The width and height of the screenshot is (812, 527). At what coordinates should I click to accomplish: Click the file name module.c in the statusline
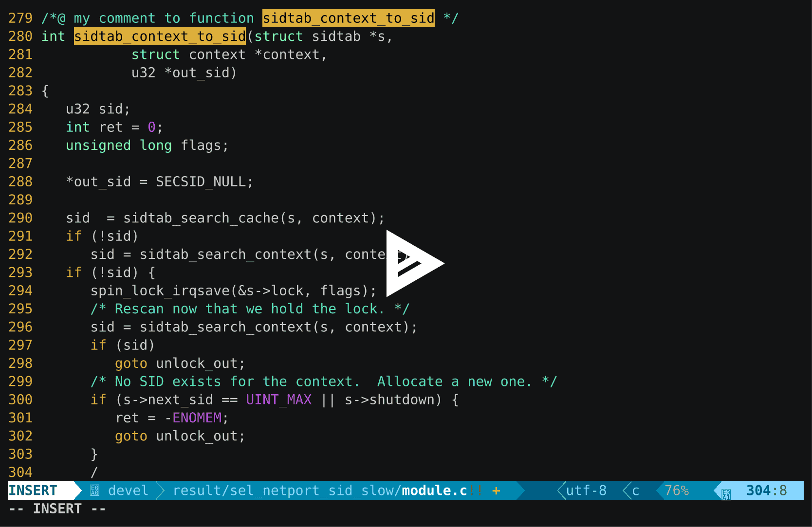[434, 491]
